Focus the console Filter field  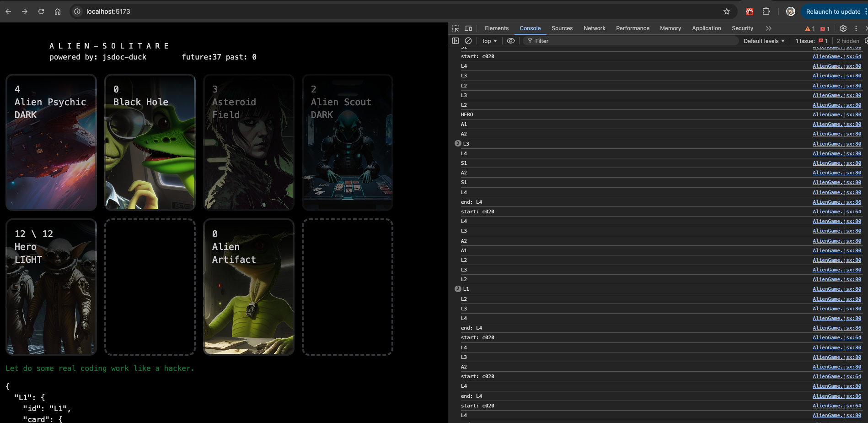(631, 41)
